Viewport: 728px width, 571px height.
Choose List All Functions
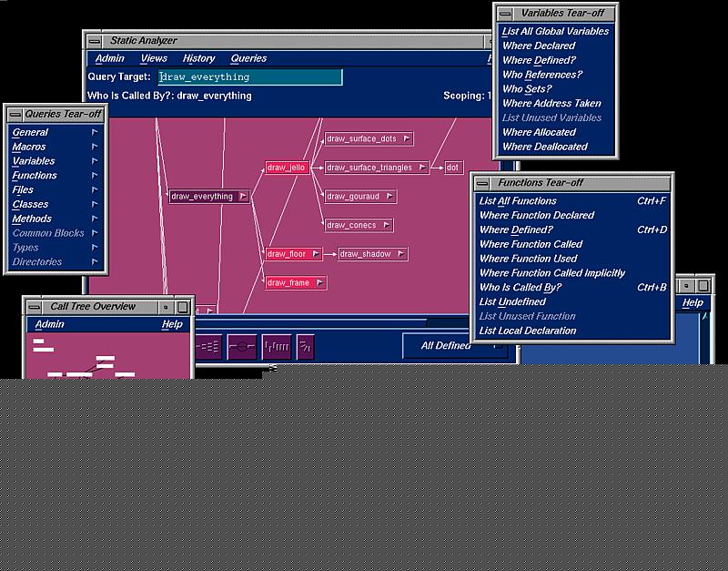(572, 201)
